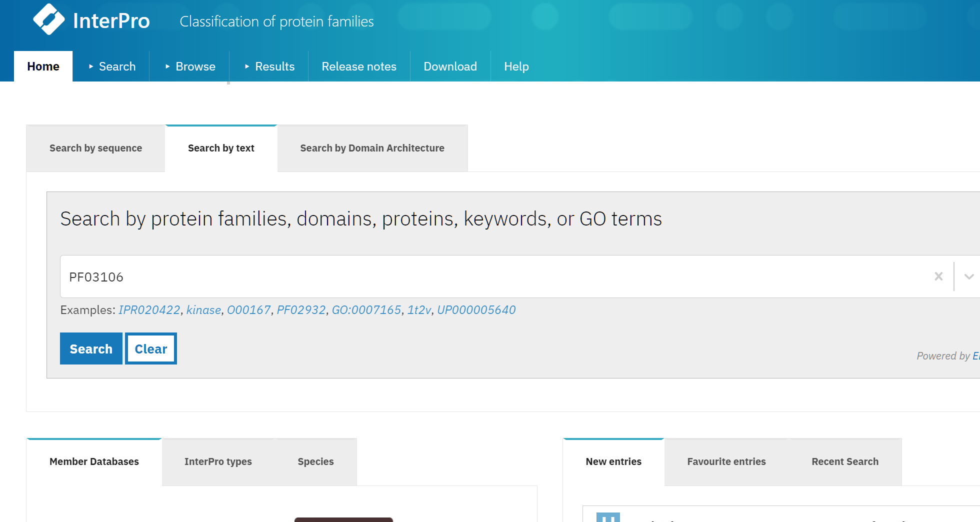Use example IPR020422
Viewport: 980px width, 522px height.
pyautogui.click(x=149, y=310)
